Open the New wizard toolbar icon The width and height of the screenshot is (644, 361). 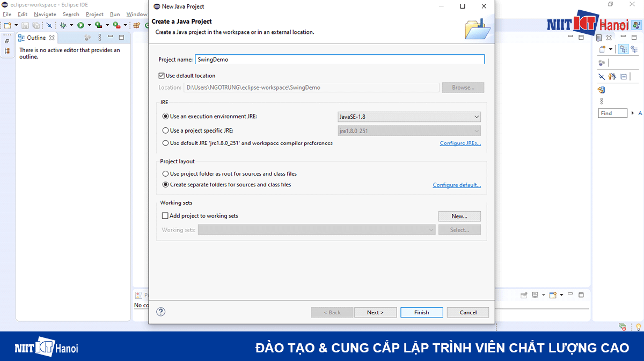pos(8,25)
